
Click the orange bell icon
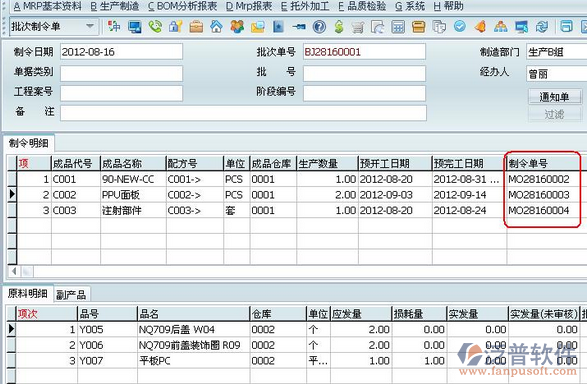pos(480,27)
